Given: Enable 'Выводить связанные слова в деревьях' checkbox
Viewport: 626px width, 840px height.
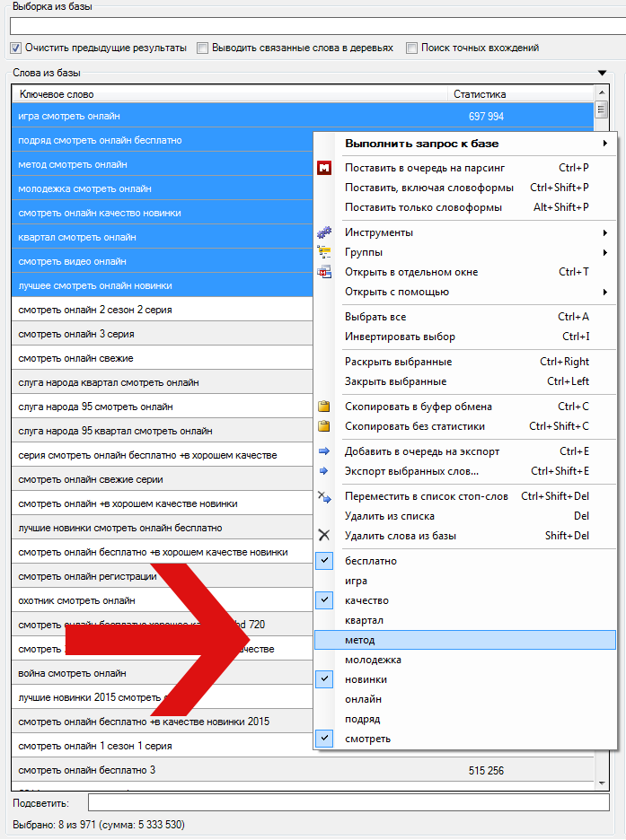Looking at the screenshot, I should point(203,48).
